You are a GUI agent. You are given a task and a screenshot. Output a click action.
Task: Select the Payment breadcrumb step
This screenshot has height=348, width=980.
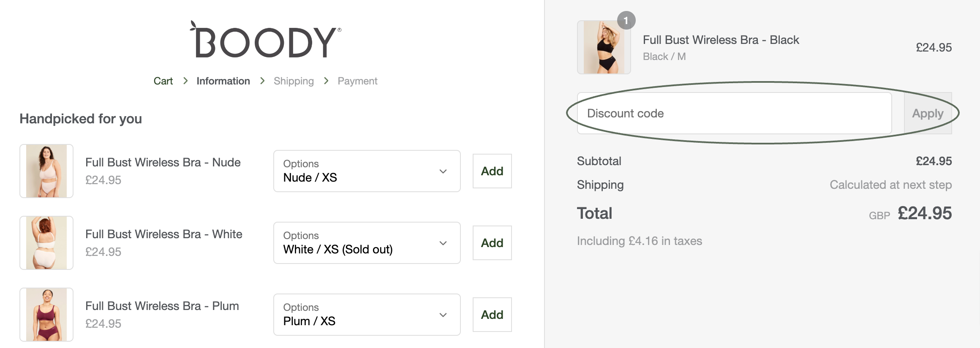357,81
